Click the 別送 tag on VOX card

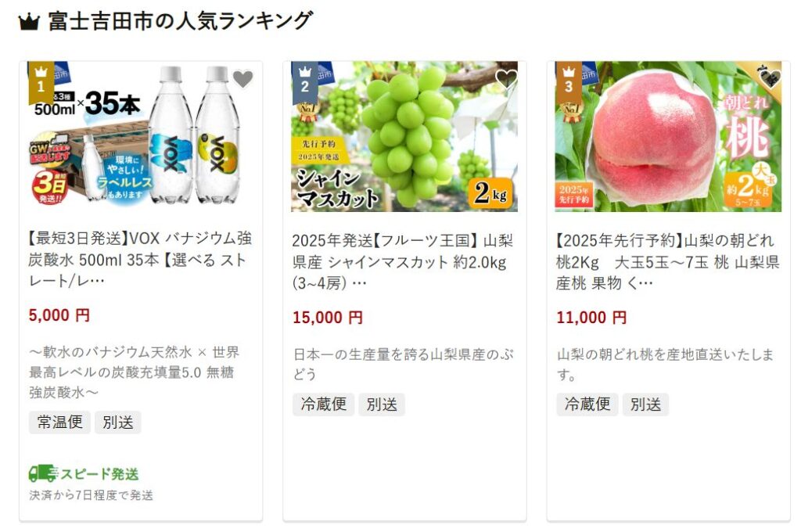[x=118, y=422]
